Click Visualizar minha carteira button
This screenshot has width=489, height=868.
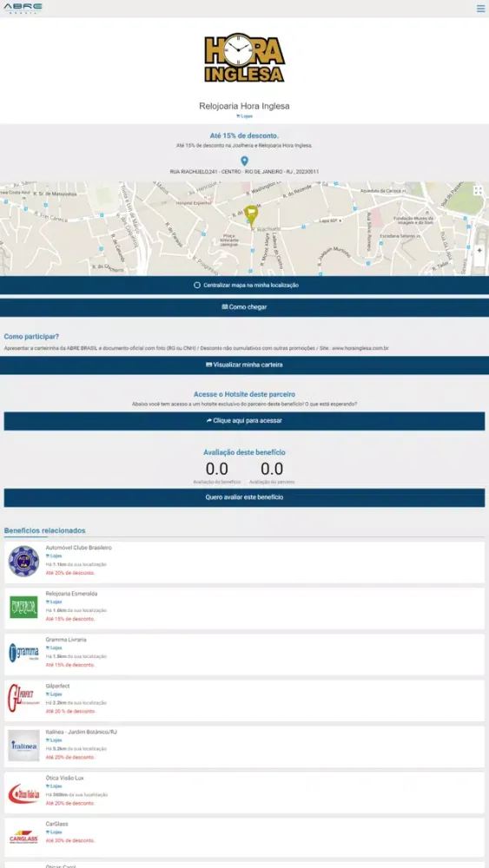pos(244,365)
